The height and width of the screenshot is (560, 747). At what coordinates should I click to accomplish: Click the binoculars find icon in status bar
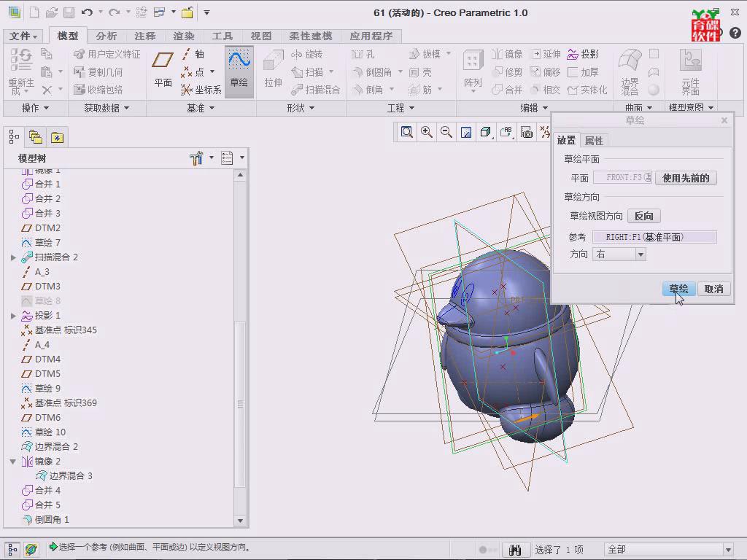tap(514, 550)
